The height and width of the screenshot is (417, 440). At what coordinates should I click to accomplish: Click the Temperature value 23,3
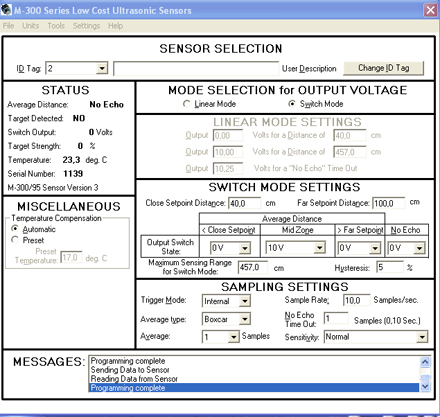71,160
